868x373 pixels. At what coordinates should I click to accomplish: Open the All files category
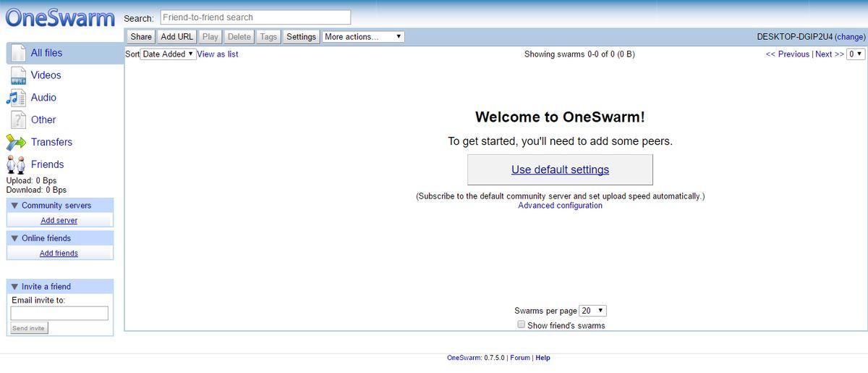click(x=46, y=53)
